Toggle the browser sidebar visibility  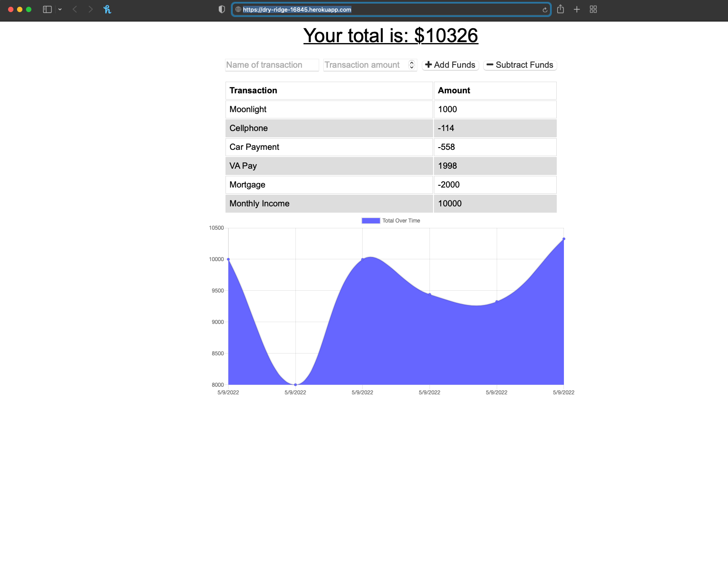(x=47, y=9)
